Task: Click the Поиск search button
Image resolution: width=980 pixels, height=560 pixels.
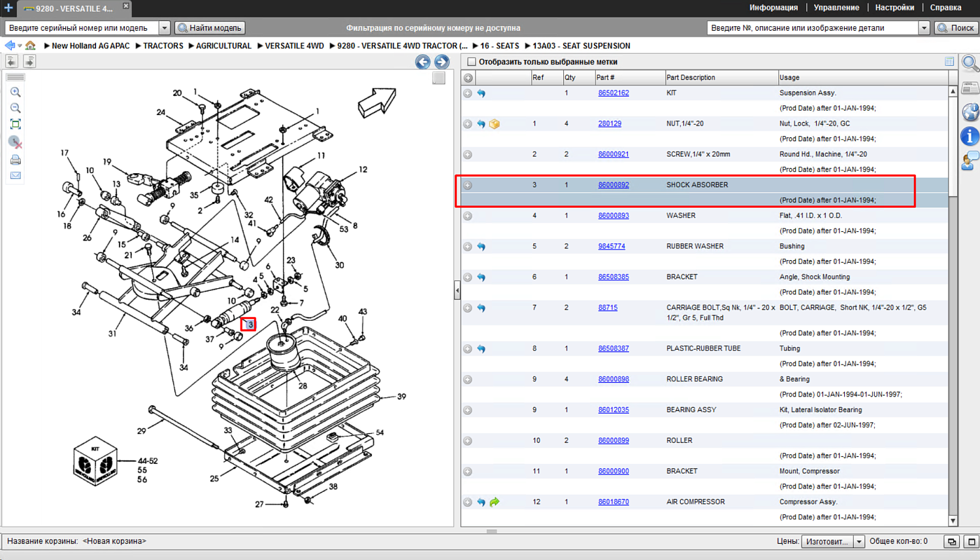Action: tap(956, 28)
